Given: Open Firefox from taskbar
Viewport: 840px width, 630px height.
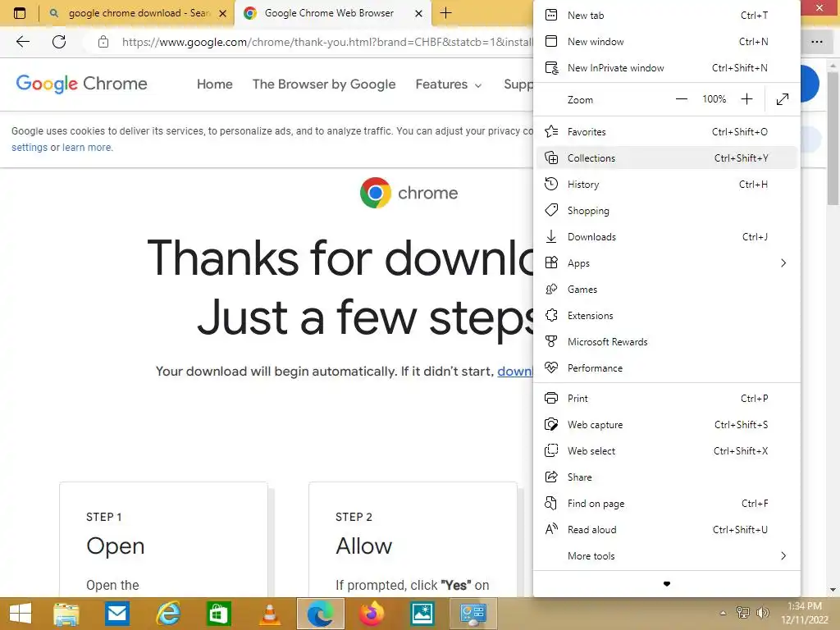Looking at the screenshot, I should 372,614.
